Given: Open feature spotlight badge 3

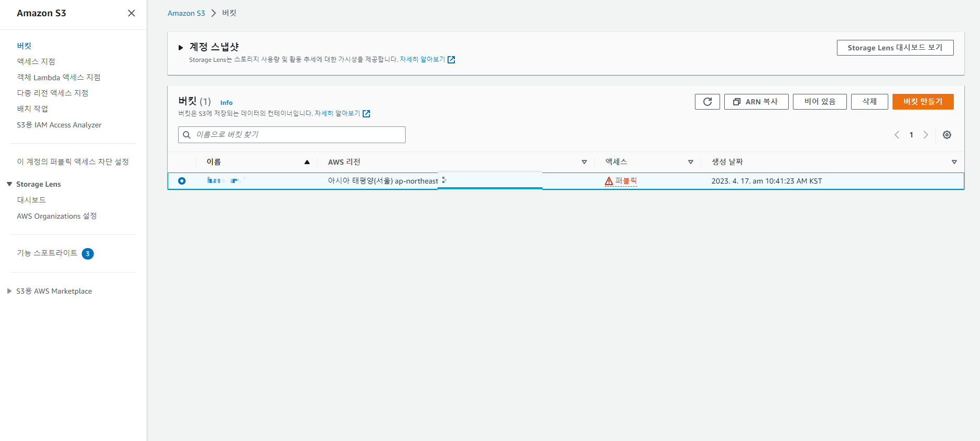Looking at the screenshot, I should click(x=88, y=254).
